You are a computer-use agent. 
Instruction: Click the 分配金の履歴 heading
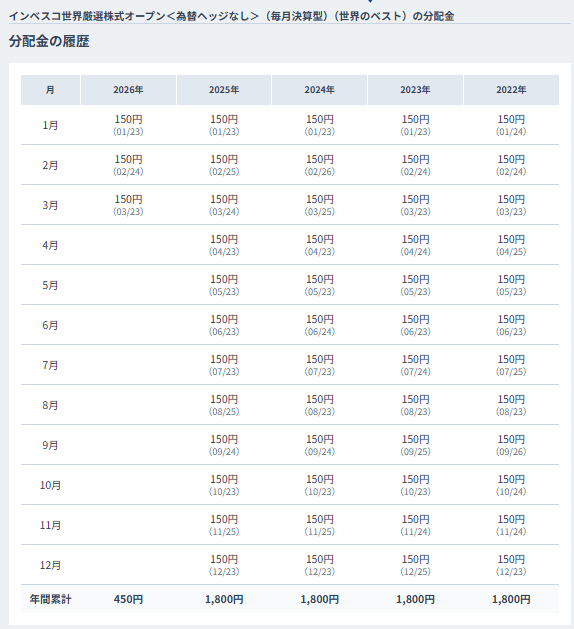point(49,41)
